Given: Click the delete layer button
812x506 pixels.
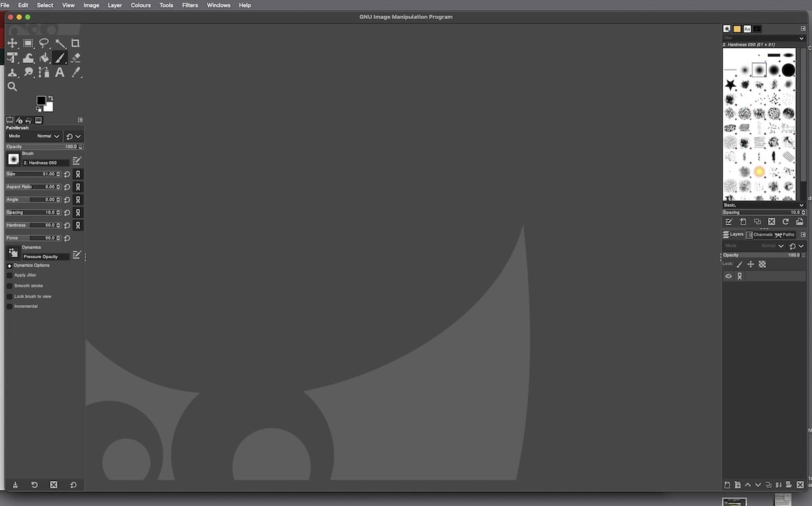Looking at the screenshot, I should (800, 484).
